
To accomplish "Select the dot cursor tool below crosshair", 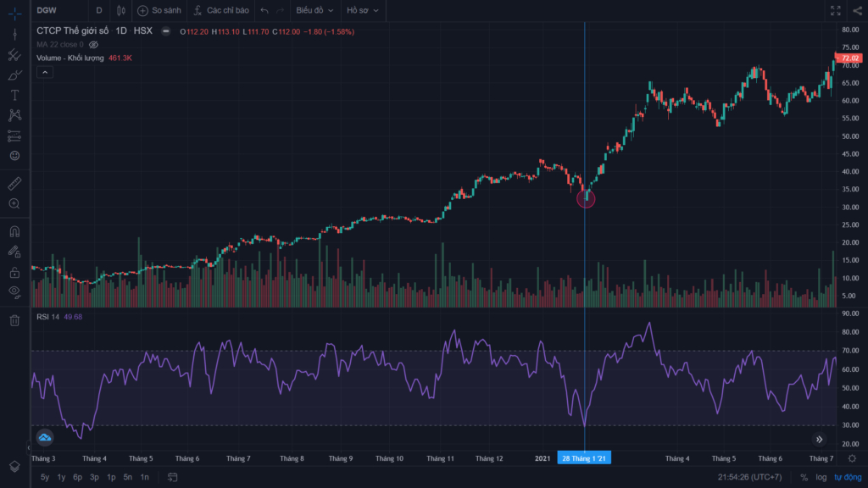I will (x=15, y=34).
